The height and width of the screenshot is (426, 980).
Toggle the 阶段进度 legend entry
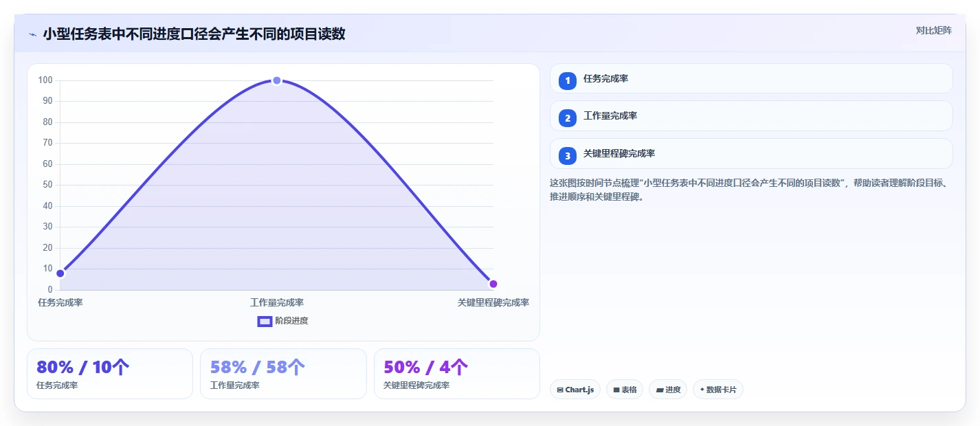click(x=282, y=321)
